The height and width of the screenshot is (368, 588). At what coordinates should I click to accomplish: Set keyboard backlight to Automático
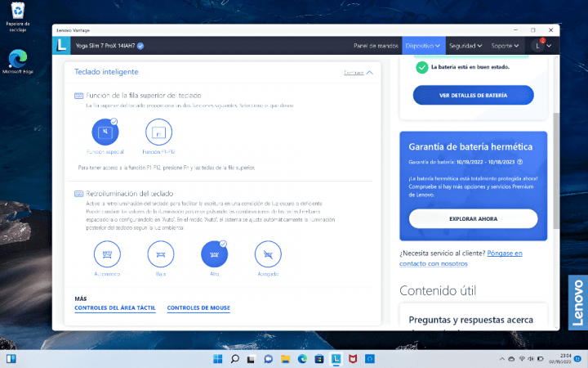click(x=107, y=254)
